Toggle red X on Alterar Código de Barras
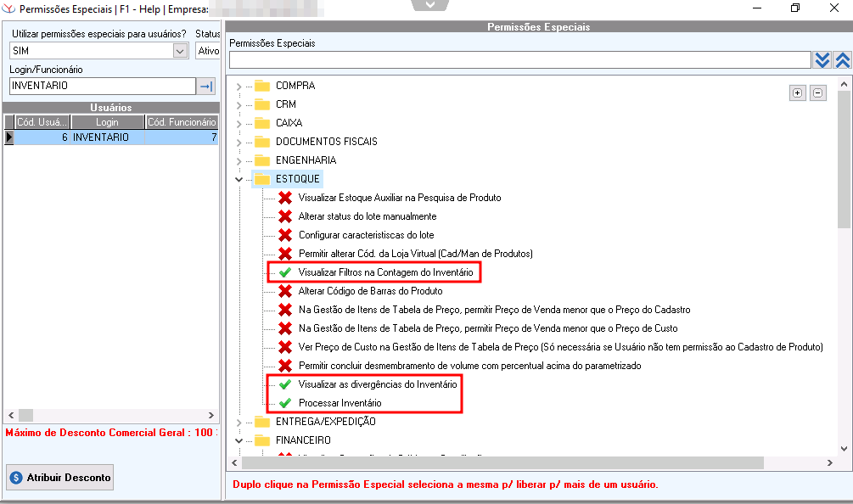The image size is (853, 504). pyautogui.click(x=285, y=291)
